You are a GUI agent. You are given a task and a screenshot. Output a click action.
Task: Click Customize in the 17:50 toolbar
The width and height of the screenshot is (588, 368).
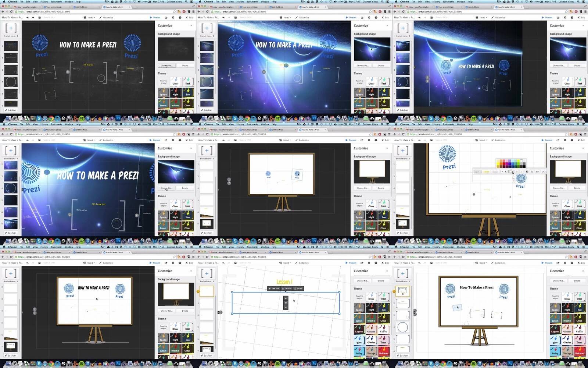[302, 140]
